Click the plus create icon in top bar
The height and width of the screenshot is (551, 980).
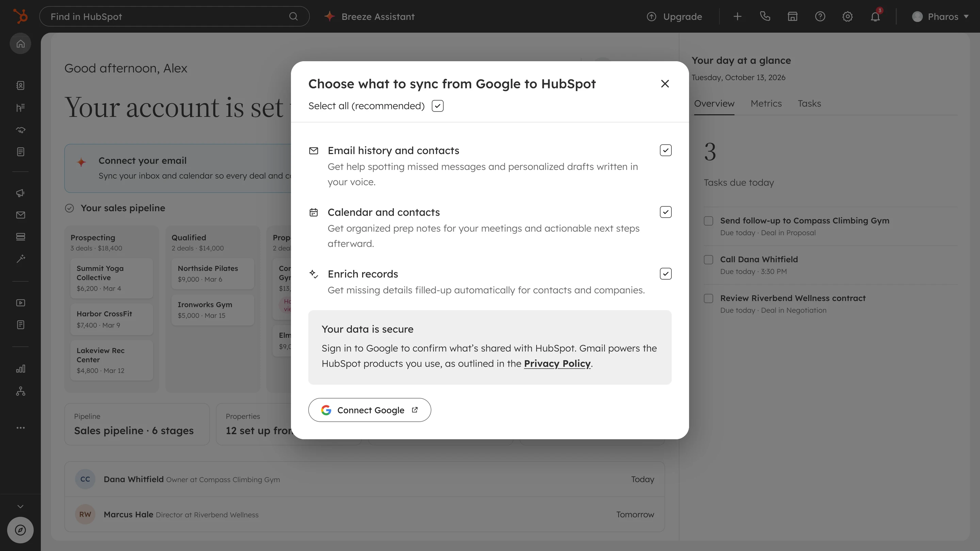(737, 16)
